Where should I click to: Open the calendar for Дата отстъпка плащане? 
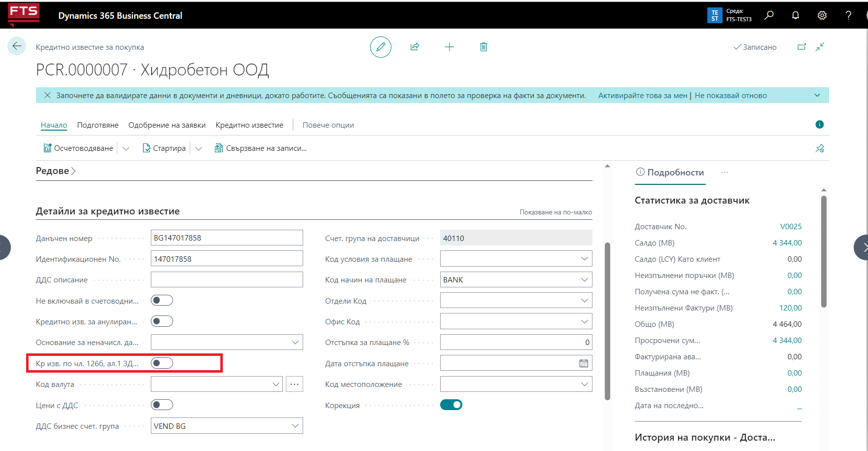coord(584,363)
